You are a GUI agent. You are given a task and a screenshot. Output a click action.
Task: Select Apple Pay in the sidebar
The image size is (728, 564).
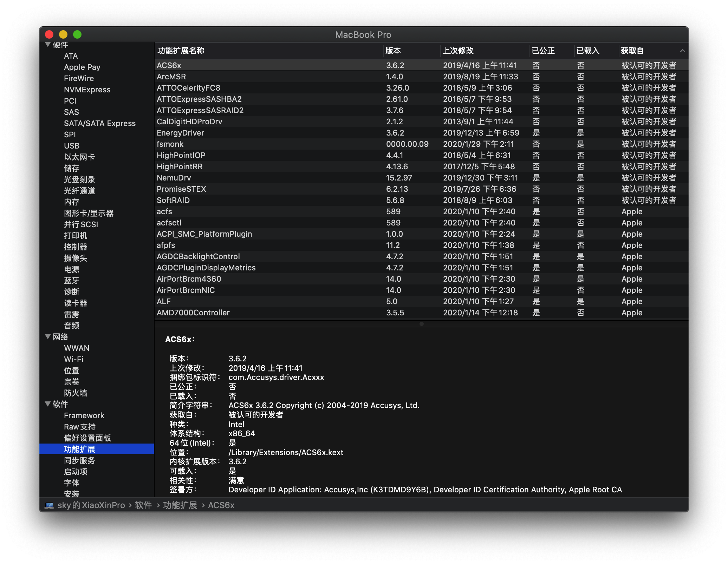pyautogui.click(x=82, y=67)
